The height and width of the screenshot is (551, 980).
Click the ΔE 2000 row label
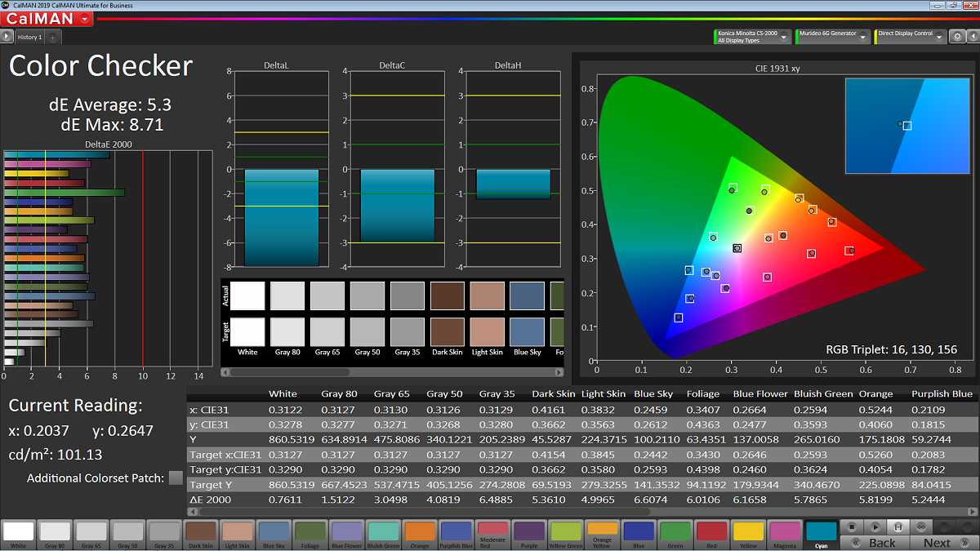coord(211,500)
